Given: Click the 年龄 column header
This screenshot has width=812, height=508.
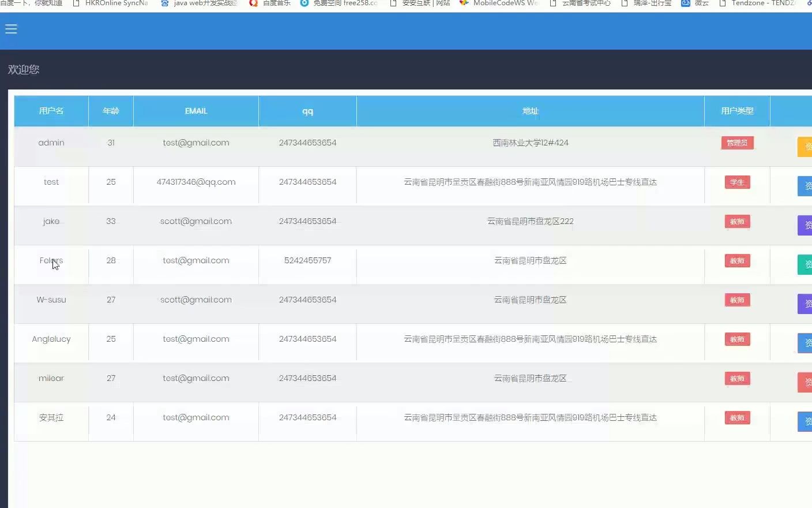Looking at the screenshot, I should pos(111,111).
